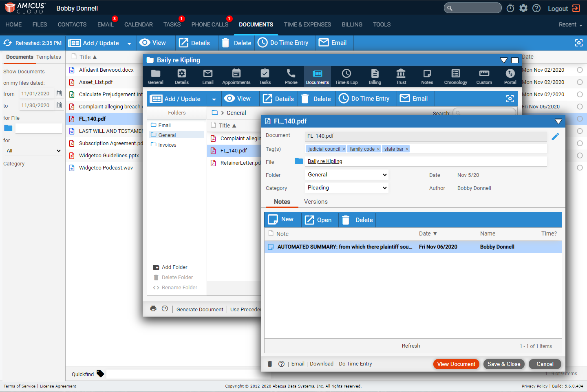587x392 pixels.
Task: Click the Cancel button
Action: click(545, 364)
